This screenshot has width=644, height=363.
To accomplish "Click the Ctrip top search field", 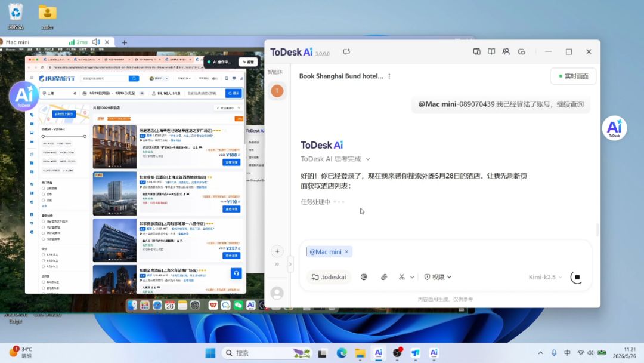I will [105, 78].
